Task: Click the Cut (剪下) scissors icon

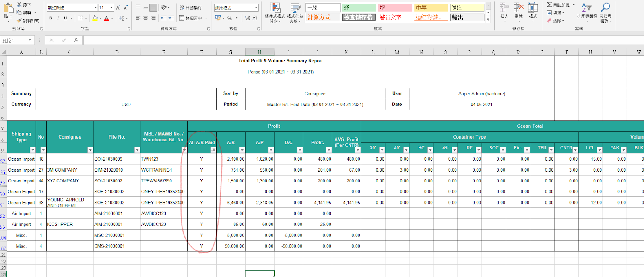Action: point(19,5)
